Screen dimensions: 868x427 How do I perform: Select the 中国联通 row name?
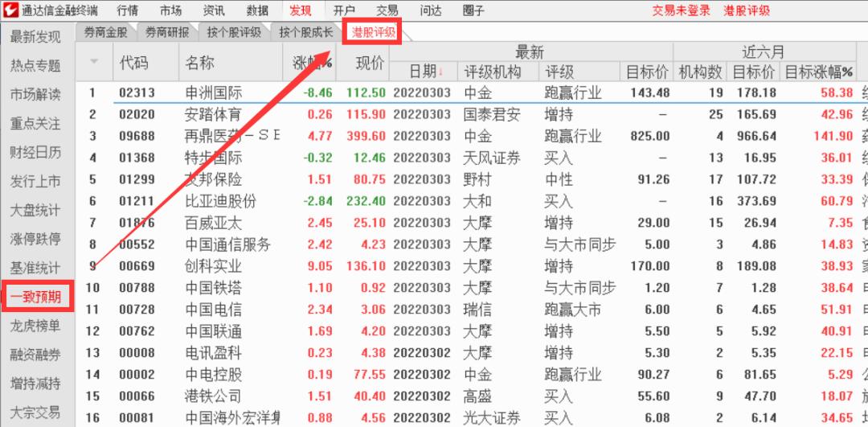(213, 331)
